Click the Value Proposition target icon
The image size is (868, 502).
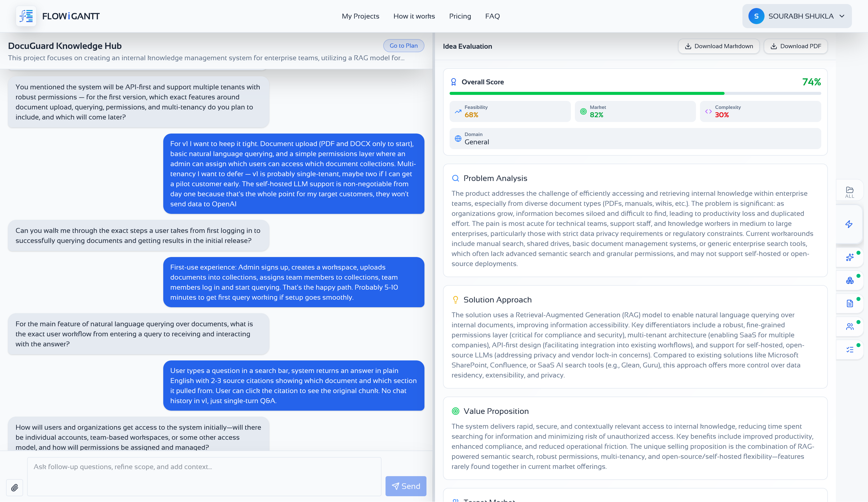point(455,411)
